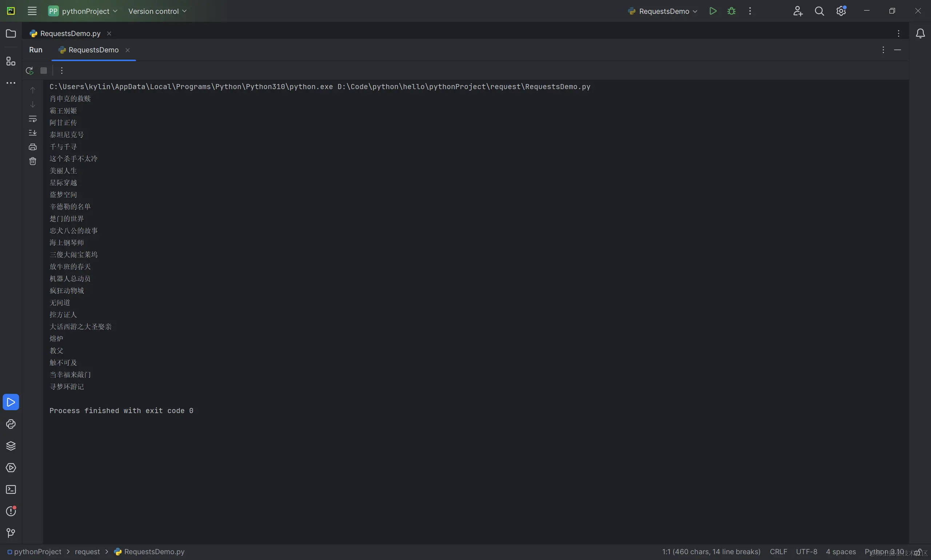Open the Version control dropdown
931x560 pixels.
point(157,11)
